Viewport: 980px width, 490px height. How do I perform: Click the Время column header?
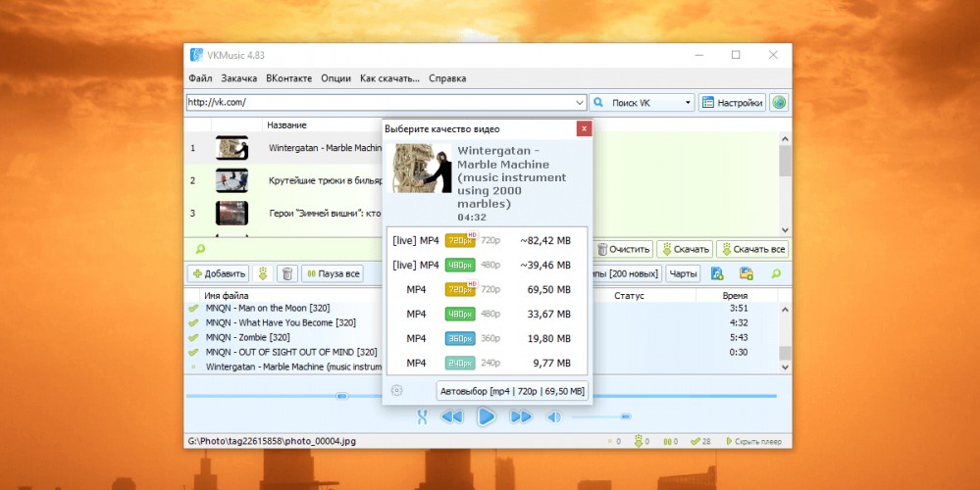click(x=734, y=296)
